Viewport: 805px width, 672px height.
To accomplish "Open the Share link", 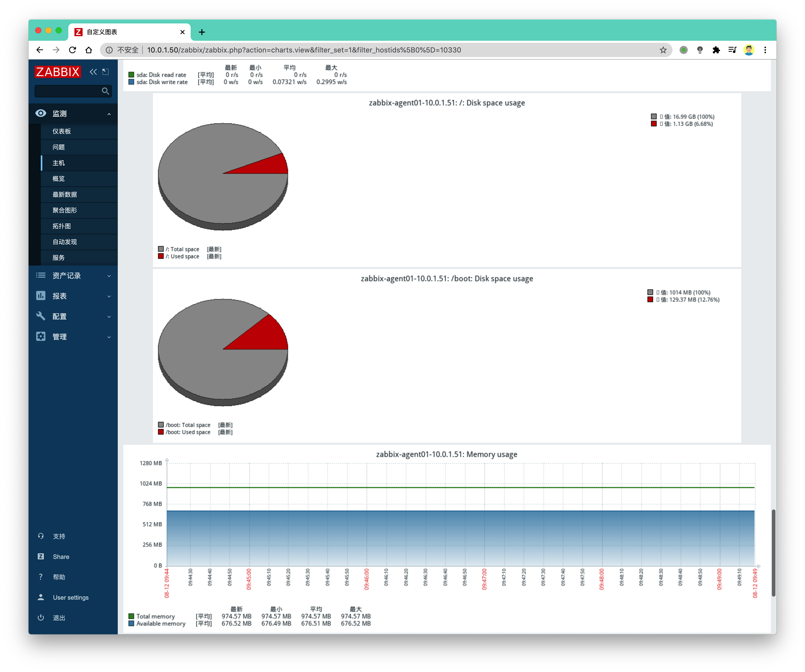I will [x=61, y=557].
